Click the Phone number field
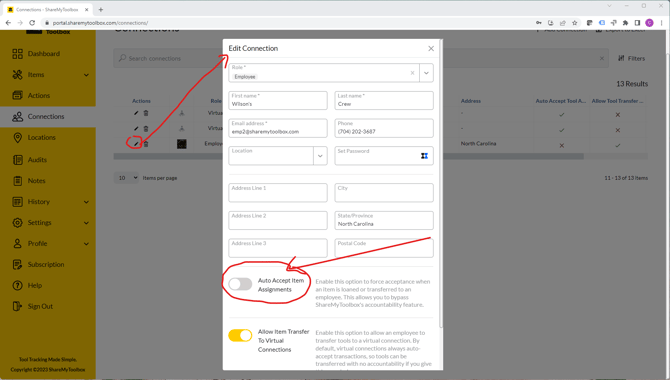 (x=384, y=128)
